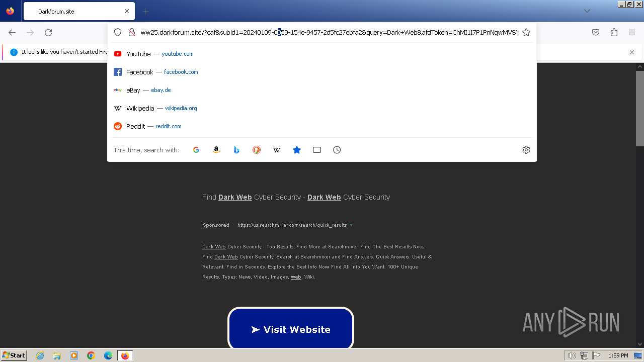
Task: Search with Amazon this time
Action: click(x=216, y=150)
